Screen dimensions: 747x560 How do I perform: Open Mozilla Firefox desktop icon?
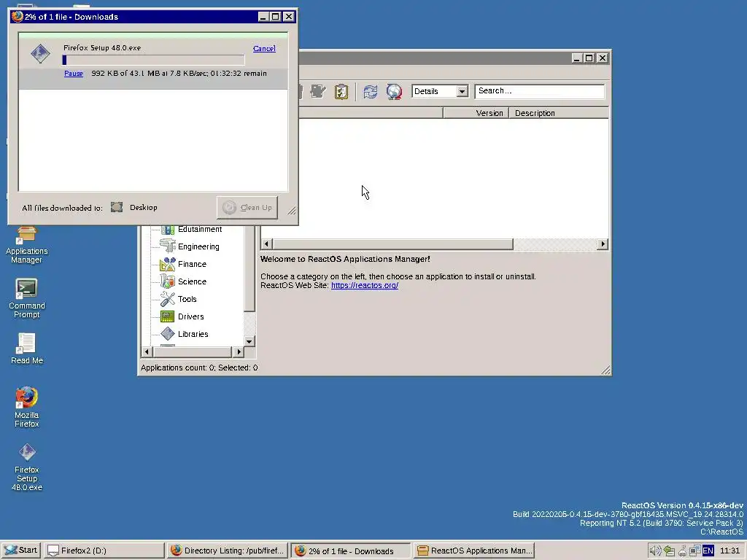pos(27,407)
